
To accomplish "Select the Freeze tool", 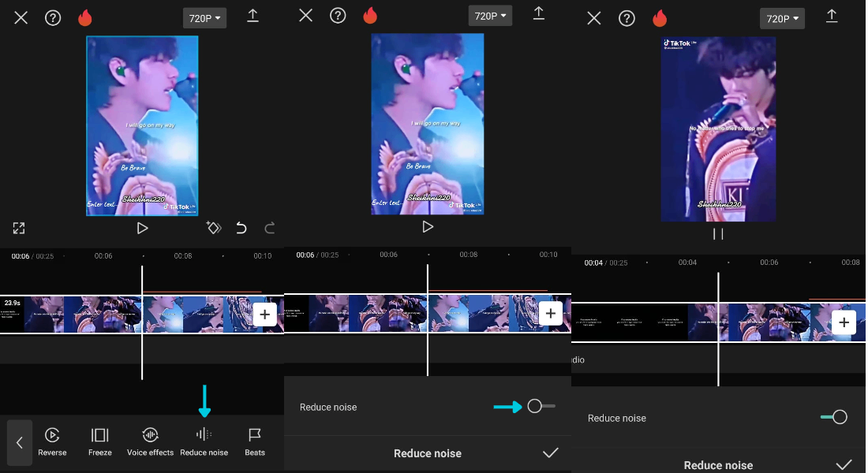I will (x=99, y=442).
